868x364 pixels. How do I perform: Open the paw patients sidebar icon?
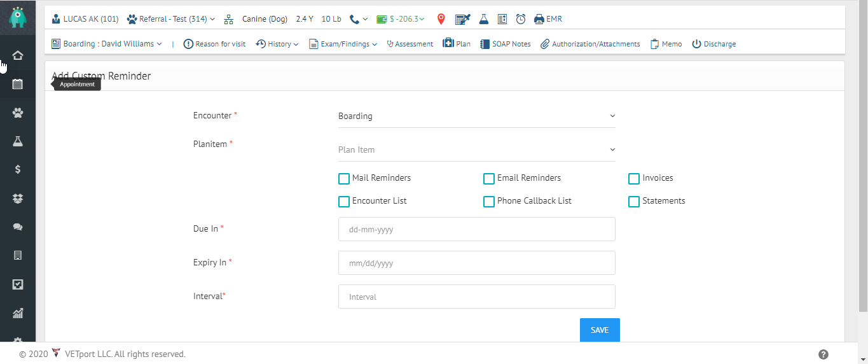(x=18, y=113)
